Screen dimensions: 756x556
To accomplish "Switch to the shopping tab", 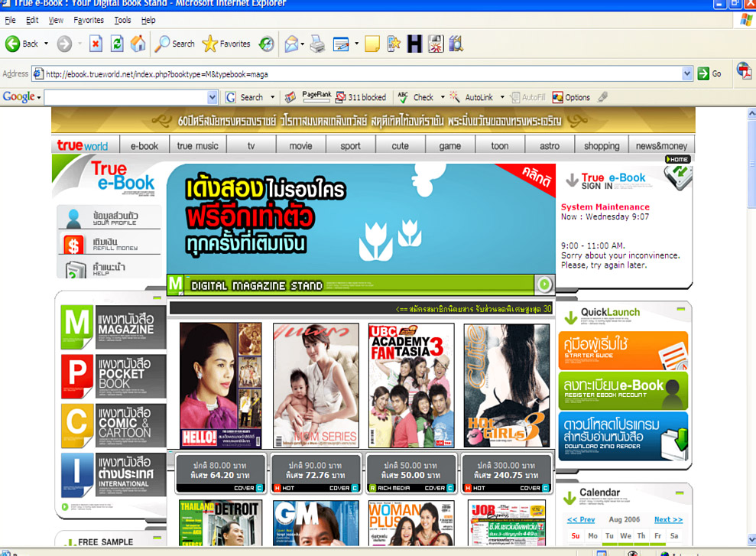I will 602,145.
